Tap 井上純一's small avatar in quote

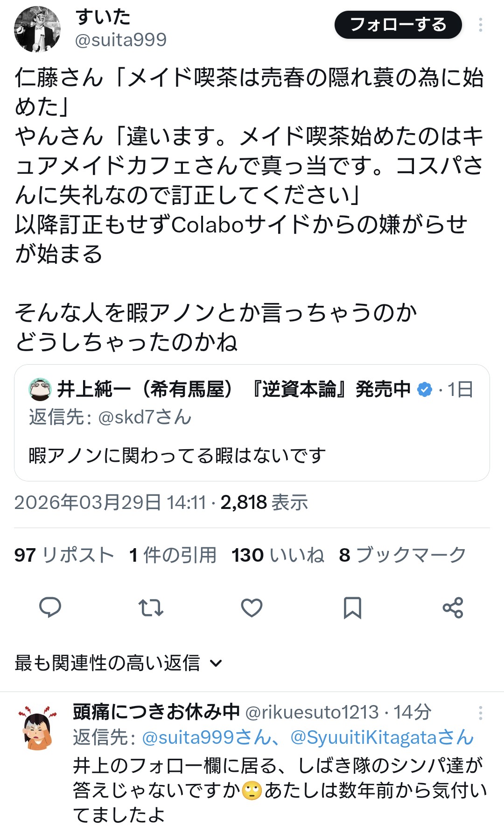point(40,389)
